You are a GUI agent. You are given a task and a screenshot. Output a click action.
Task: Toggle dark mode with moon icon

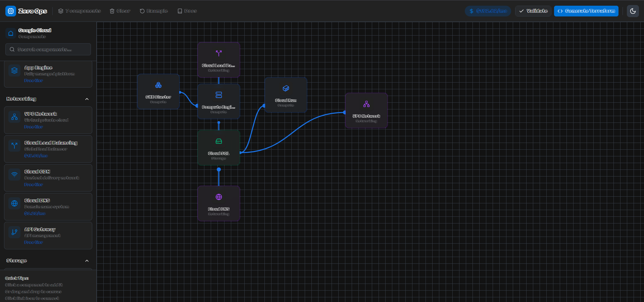(633, 11)
